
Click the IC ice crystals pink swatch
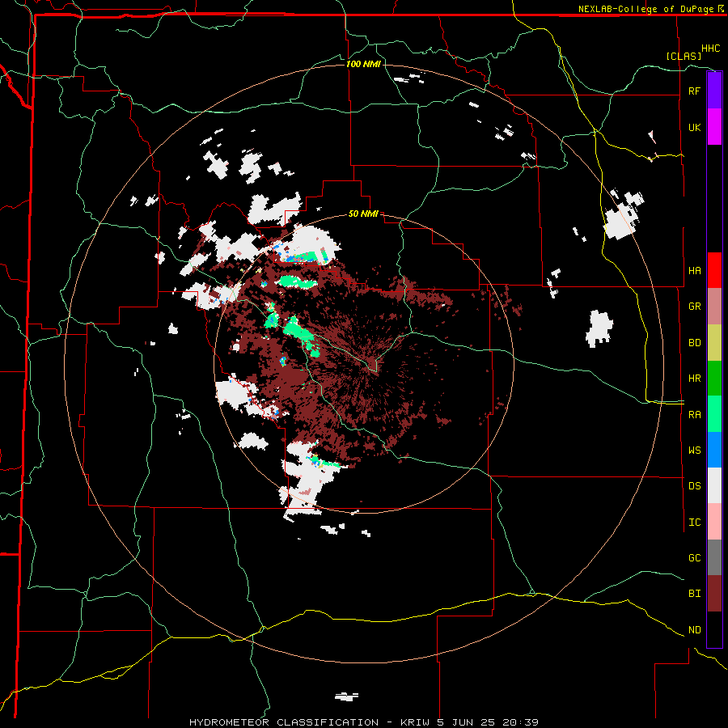(x=714, y=522)
